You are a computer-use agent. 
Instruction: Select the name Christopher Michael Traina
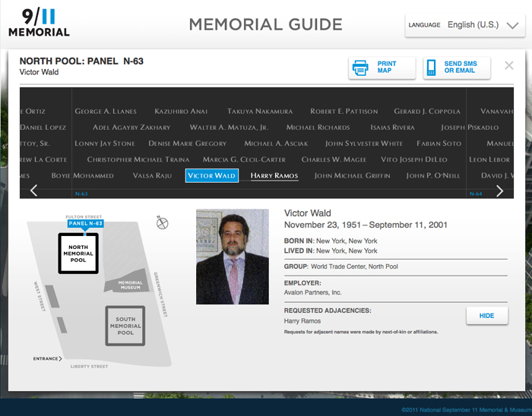138,159
